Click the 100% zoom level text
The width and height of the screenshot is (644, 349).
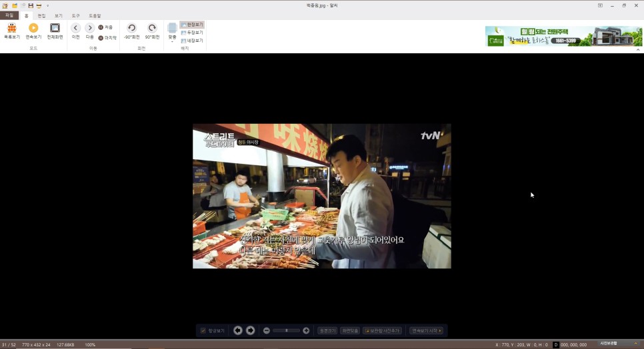[x=90, y=345]
